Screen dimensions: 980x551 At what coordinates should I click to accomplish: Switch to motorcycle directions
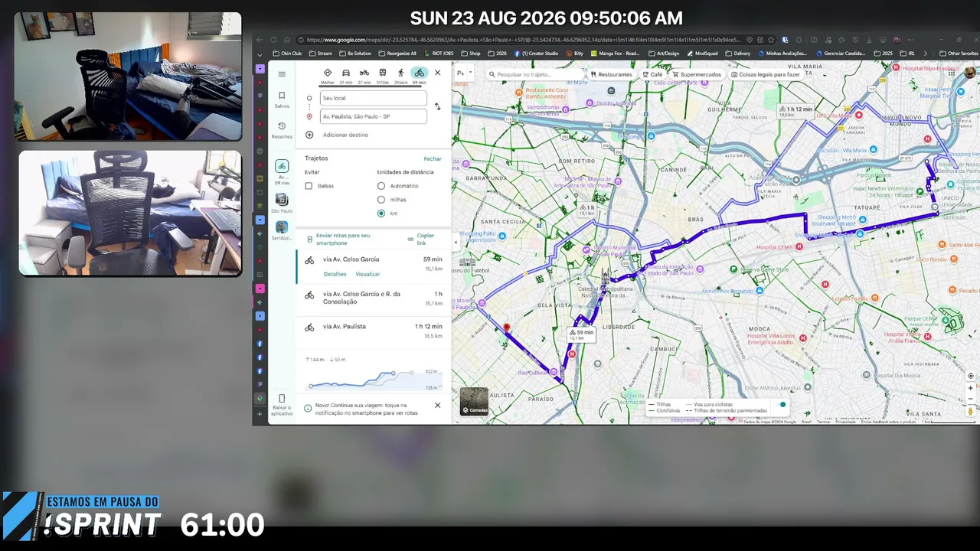(x=364, y=75)
